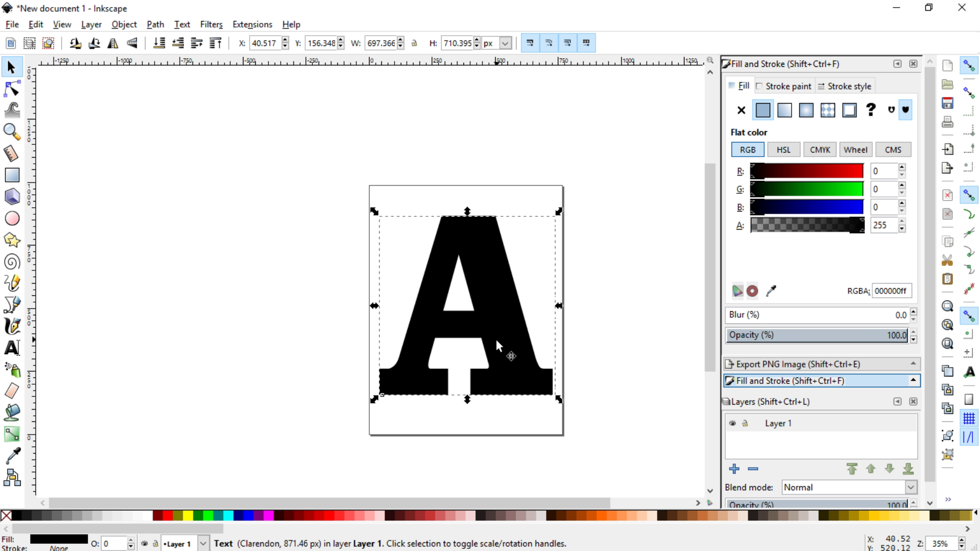Screen dimensions: 980x551
Task: Pick the yellow palette swatch
Action: click(188, 515)
